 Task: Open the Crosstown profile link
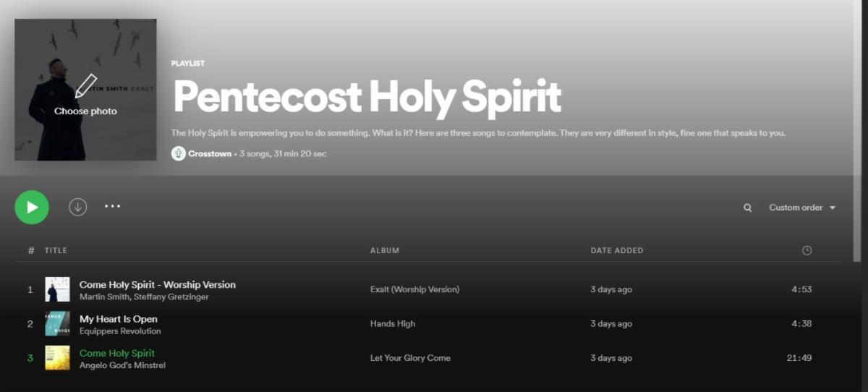pyautogui.click(x=210, y=153)
